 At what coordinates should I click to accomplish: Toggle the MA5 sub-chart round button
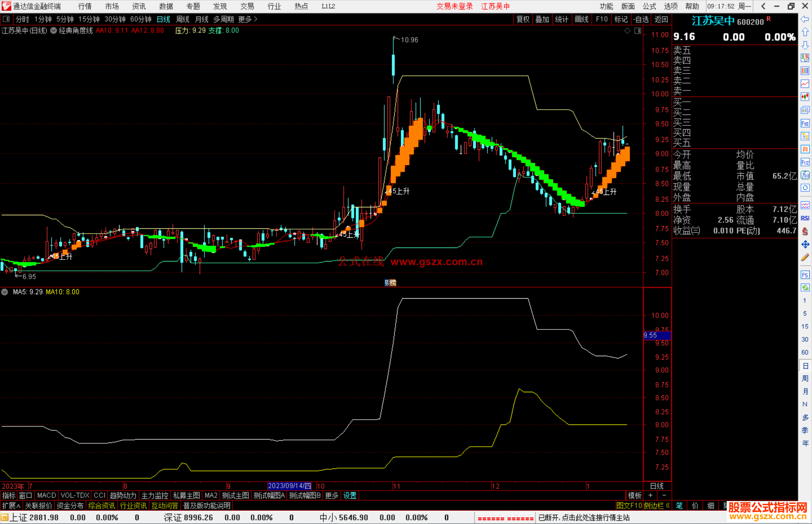pos(5,292)
